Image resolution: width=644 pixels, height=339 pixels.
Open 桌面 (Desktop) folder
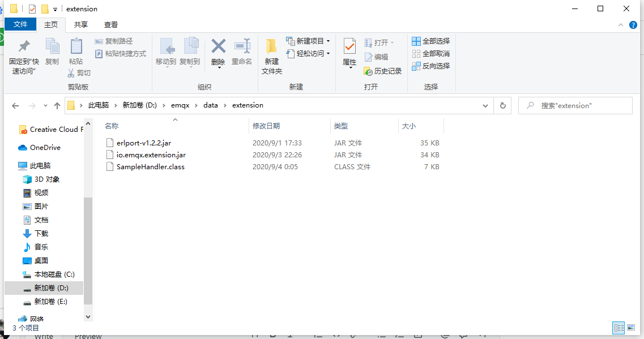36,260
